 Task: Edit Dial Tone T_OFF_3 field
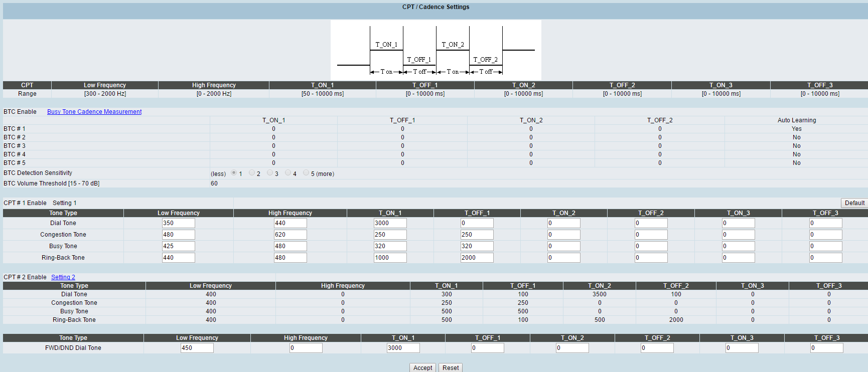coord(826,223)
